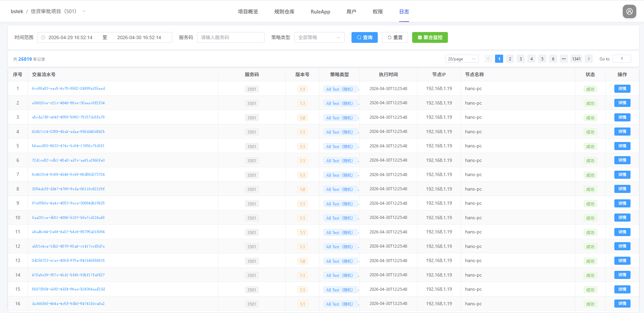Click the 重置 reset button
The height and width of the screenshot is (313, 644).
[x=395, y=37]
